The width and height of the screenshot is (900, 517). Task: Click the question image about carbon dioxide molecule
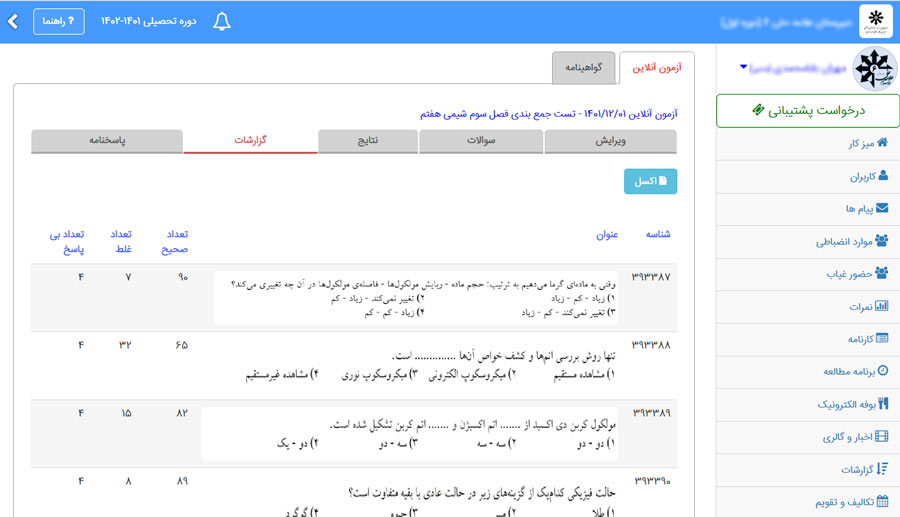pyautogui.click(x=410, y=434)
